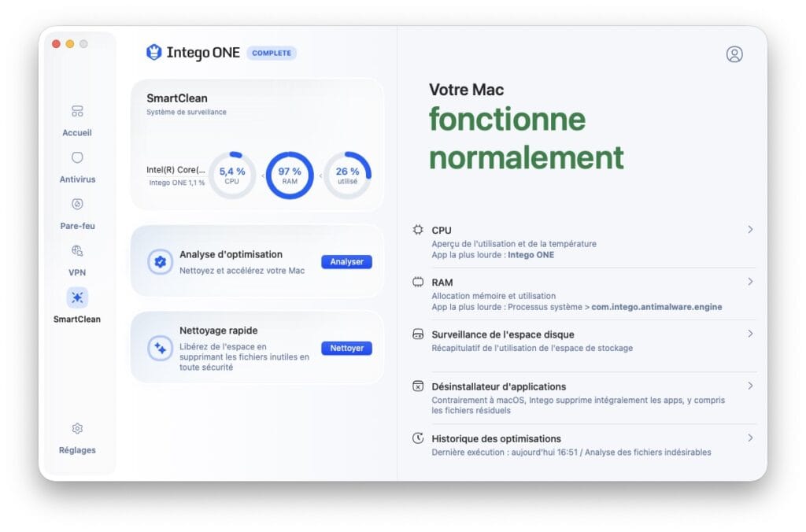
Task: Go to the SmartClean label in sidebar
Action: [x=77, y=320]
